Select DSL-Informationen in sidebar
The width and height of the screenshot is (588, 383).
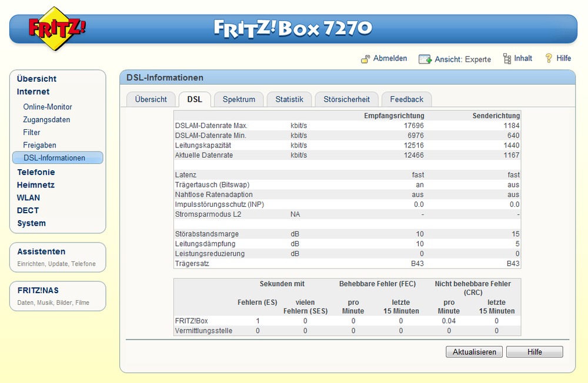click(58, 158)
